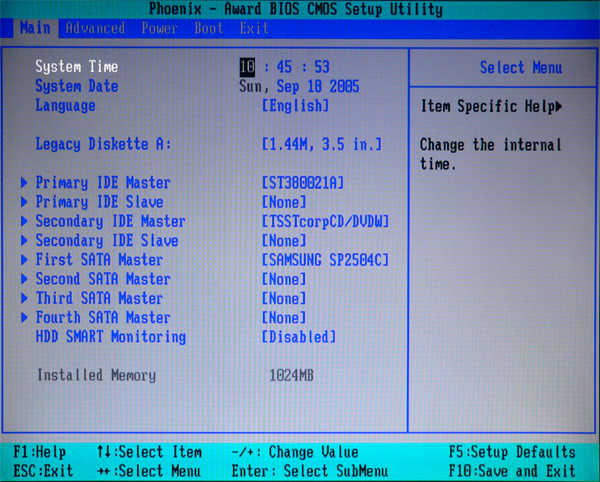600x482 pixels.
Task: Expand arrow beside Secondary IDE Master
Action: tap(24, 221)
